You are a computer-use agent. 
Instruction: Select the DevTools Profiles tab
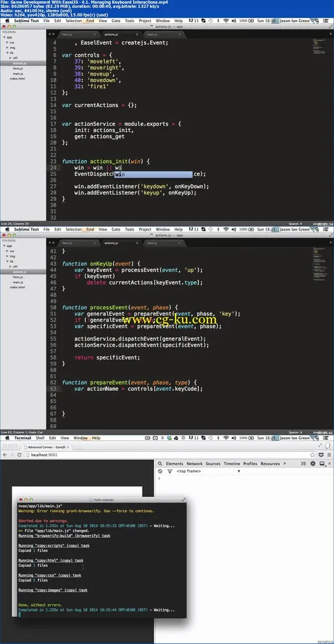[x=250, y=464]
